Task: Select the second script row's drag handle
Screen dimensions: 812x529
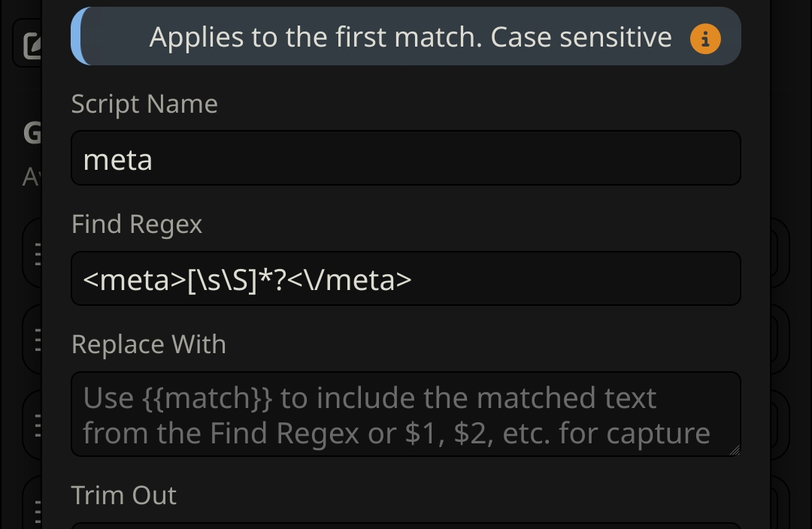Action: coord(38,340)
